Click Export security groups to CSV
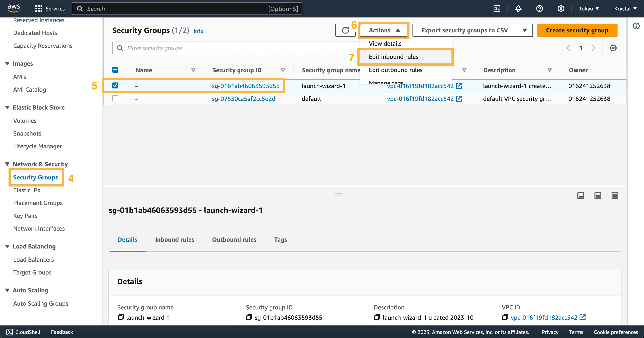Image resolution: width=644 pixels, height=338 pixels. click(x=464, y=30)
